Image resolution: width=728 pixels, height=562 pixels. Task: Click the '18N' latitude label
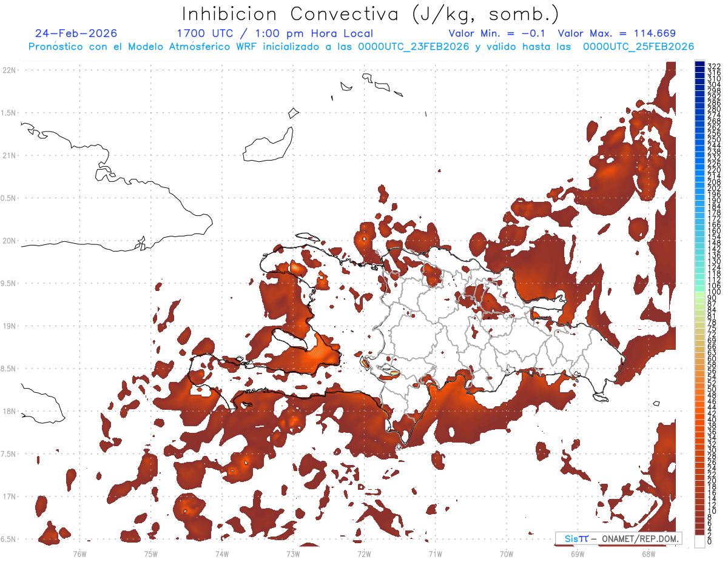coord(9,412)
